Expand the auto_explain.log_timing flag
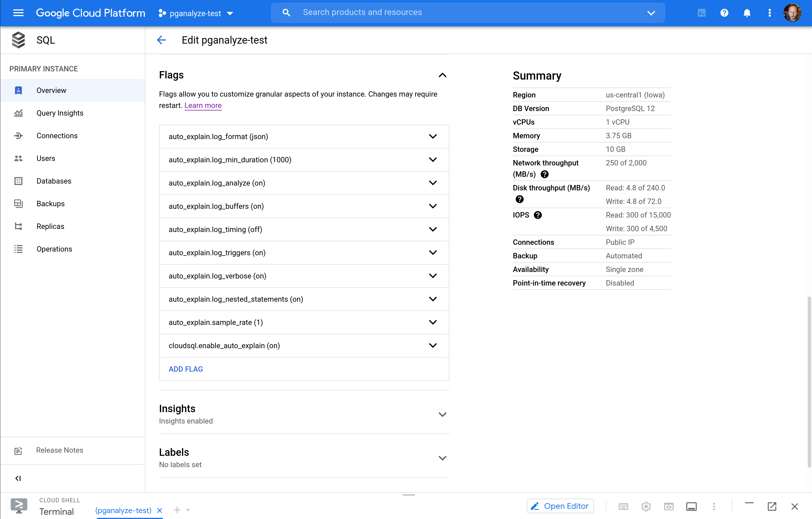This screenshot has width=812, height=519. [433, 229]
